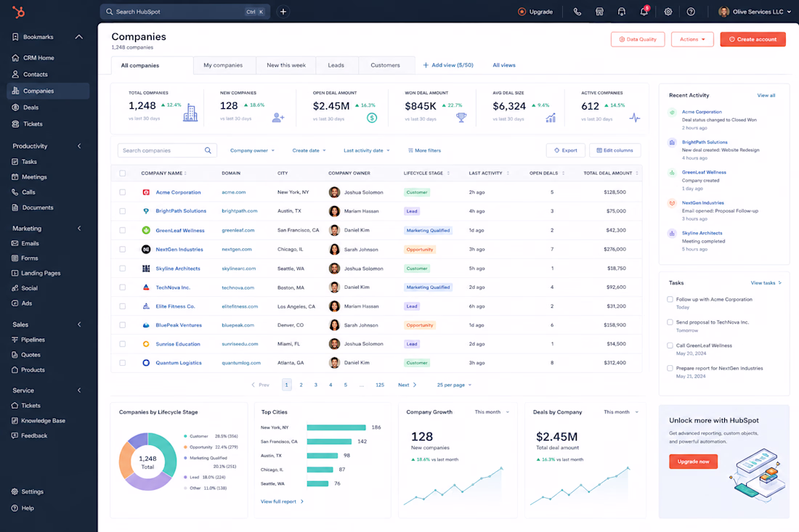
Task: Mark task Follow up with Acme Corporation done
Action: pos(670,299)
